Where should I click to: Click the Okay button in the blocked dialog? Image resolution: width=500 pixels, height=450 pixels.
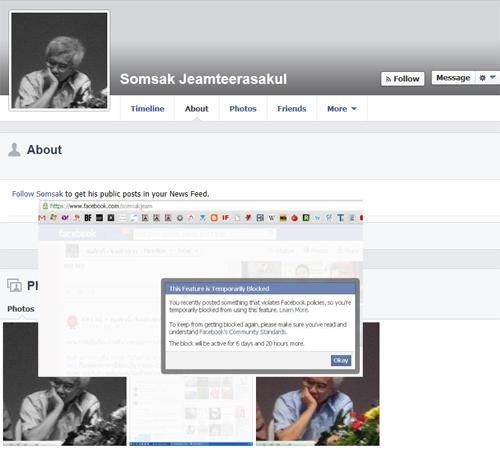point(341,360)
